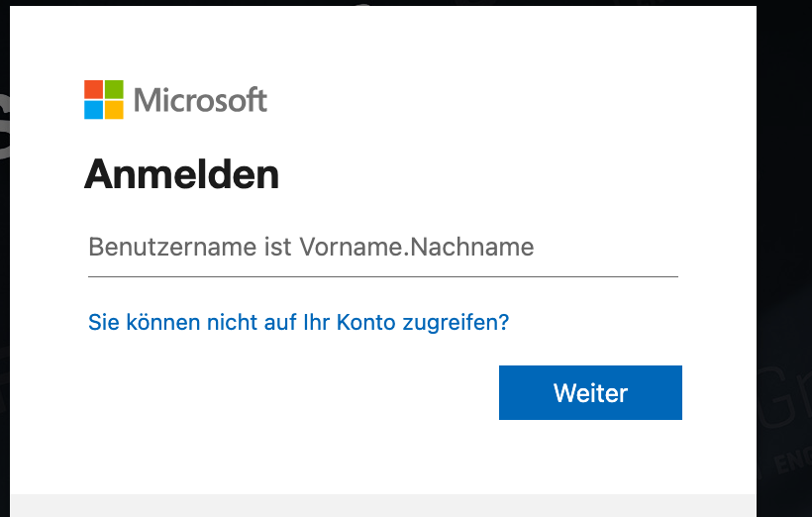Click the Microsoft four-square logo
Viewport: 812px width, 517px height.
click(x=104, y=99)
